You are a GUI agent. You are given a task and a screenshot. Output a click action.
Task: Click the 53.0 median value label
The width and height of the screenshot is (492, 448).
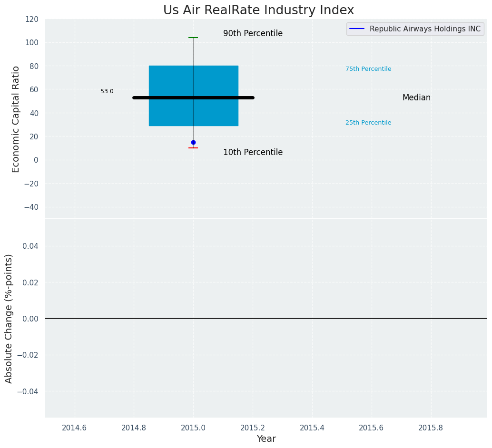click(x=107, y=91)
